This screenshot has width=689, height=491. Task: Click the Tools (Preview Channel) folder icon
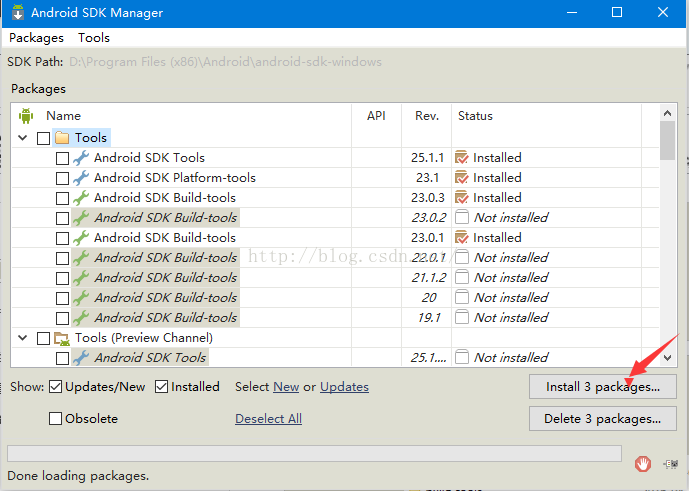tap(62, 338)
